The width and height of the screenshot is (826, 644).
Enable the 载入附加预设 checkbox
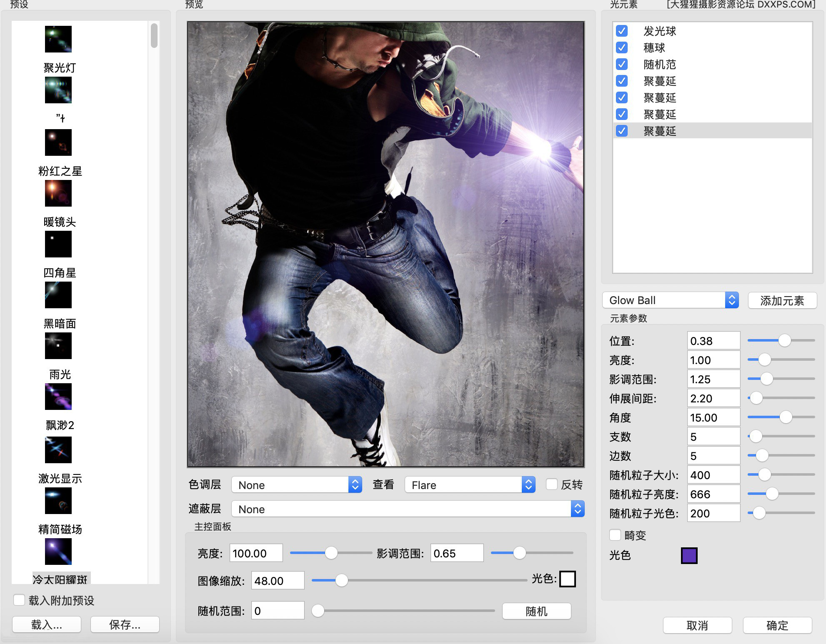point(19,600)
